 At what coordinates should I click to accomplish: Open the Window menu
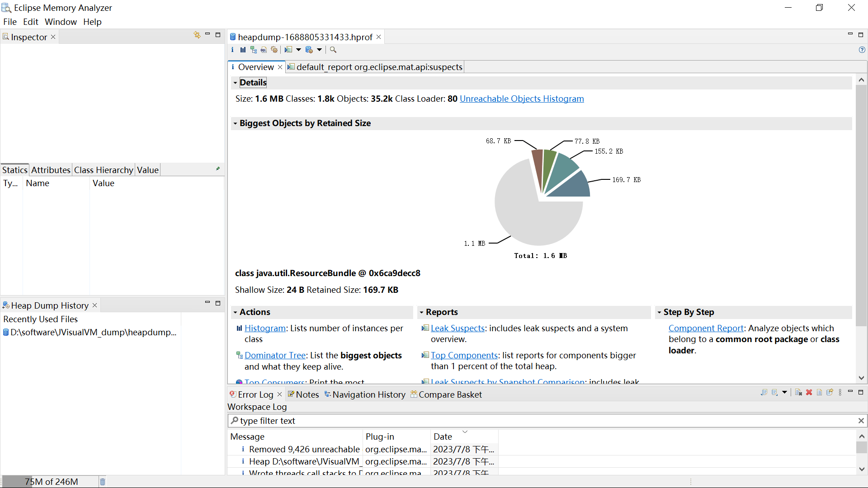tap(61, 22)
